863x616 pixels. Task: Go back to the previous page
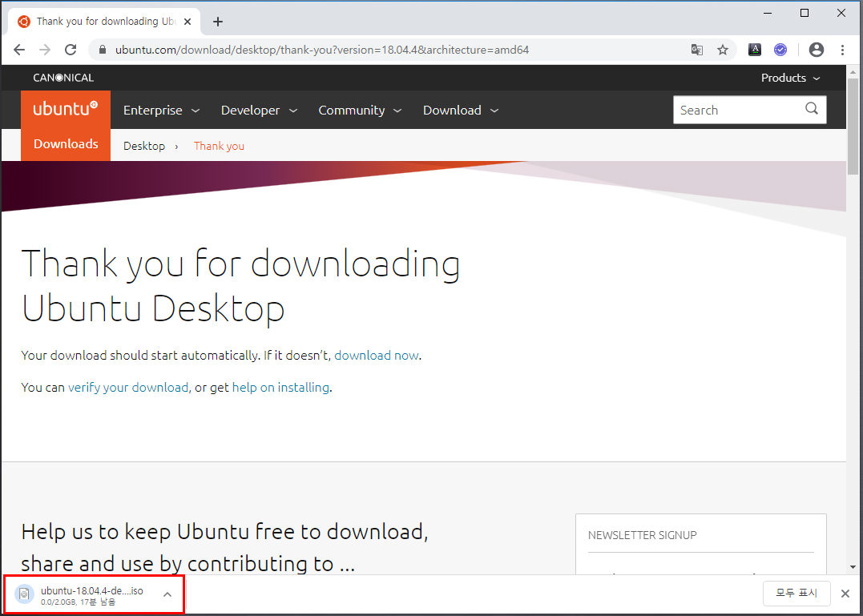tap(19, 50)
